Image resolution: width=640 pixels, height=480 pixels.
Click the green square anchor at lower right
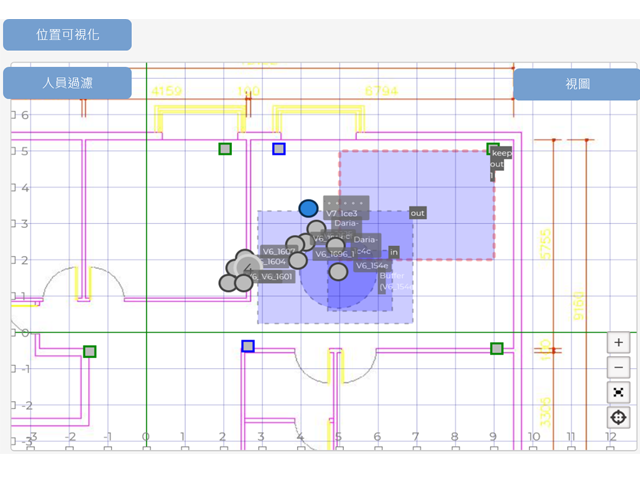(497, 348)
